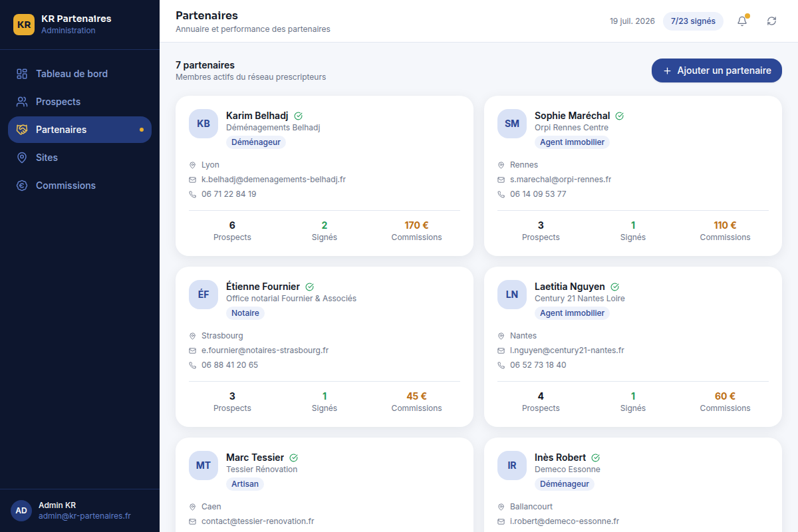The height and width of the screenshot is (532, 798).
Task: Click phone number 06 14 09 53 77
Action: pos(538,194)
